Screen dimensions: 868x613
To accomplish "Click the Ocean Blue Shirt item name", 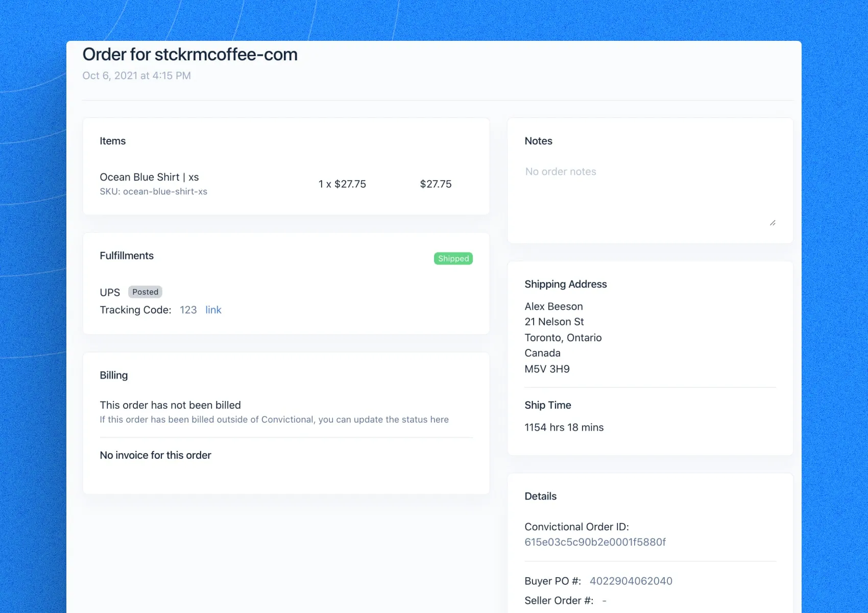I will coord(149,177).
